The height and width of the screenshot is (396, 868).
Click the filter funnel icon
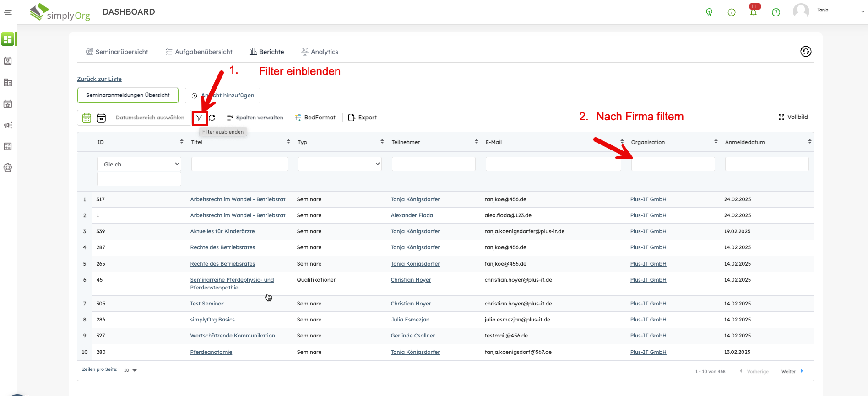[199, 118]
